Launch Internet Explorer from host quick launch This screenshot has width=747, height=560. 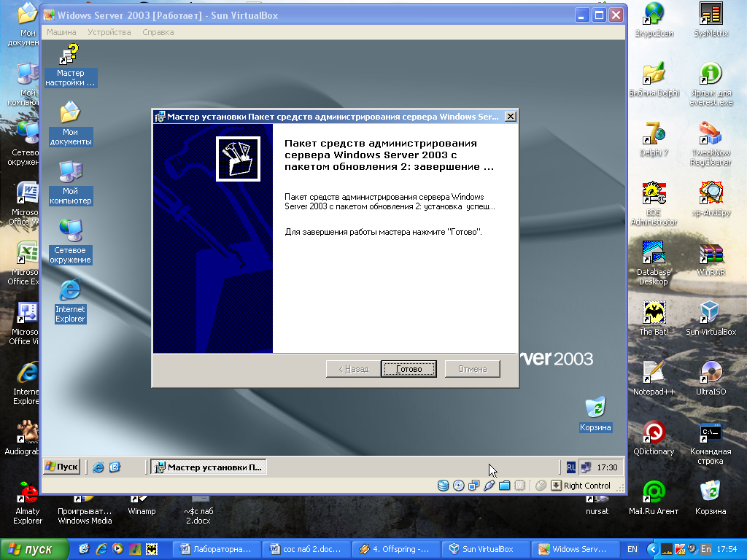click(x=101, y=549)
